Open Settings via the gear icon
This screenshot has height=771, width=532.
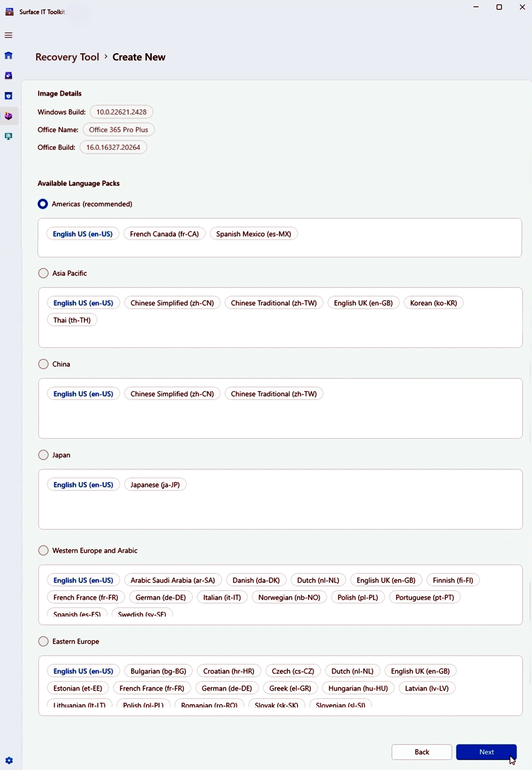tap(8, 760)
